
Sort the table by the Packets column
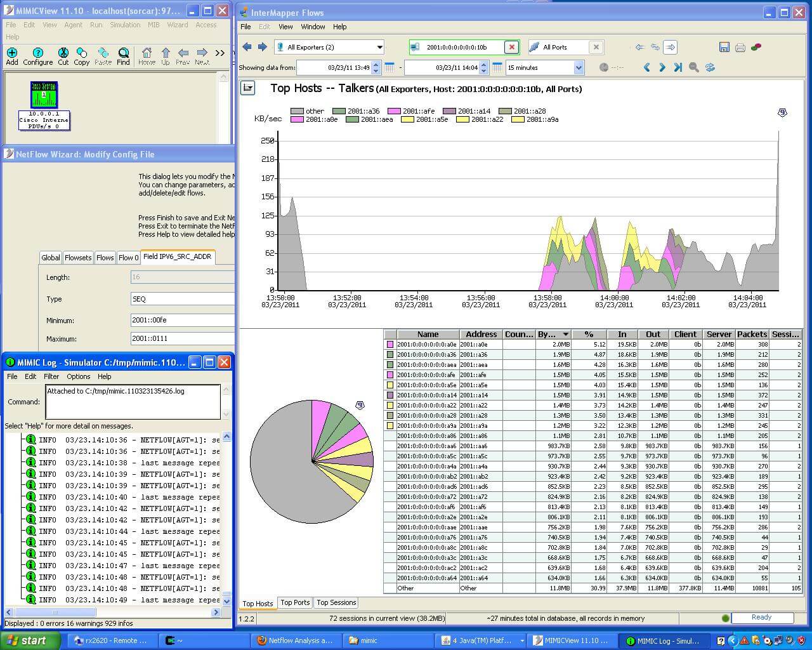coord(752,334)
